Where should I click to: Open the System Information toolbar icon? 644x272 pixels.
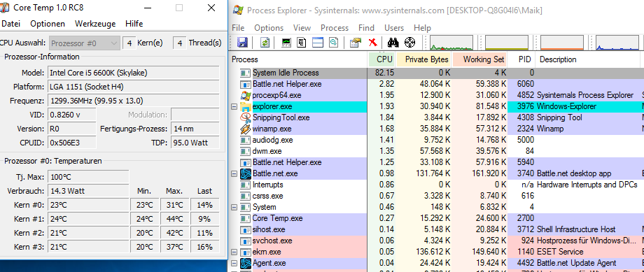click(286, 42)
